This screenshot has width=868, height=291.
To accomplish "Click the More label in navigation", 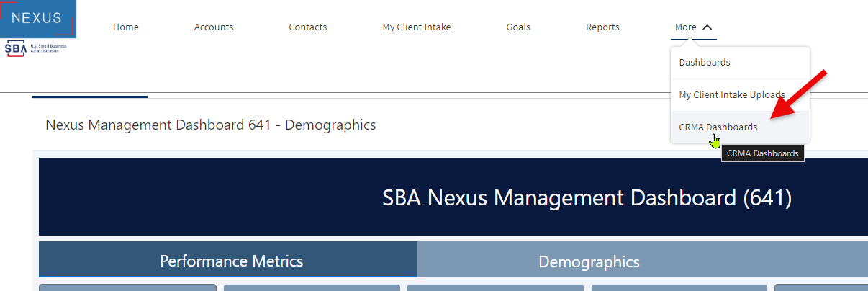I will (685, 27).
